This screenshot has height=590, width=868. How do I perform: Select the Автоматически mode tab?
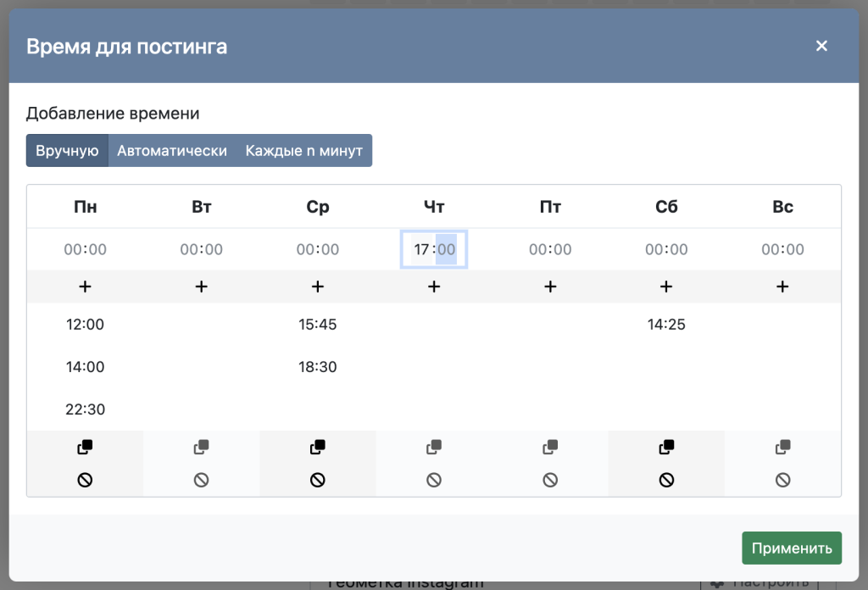point(172,151)
